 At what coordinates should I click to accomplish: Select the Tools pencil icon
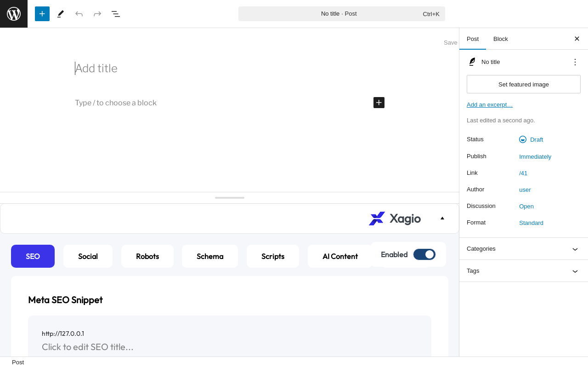[61, 14]
